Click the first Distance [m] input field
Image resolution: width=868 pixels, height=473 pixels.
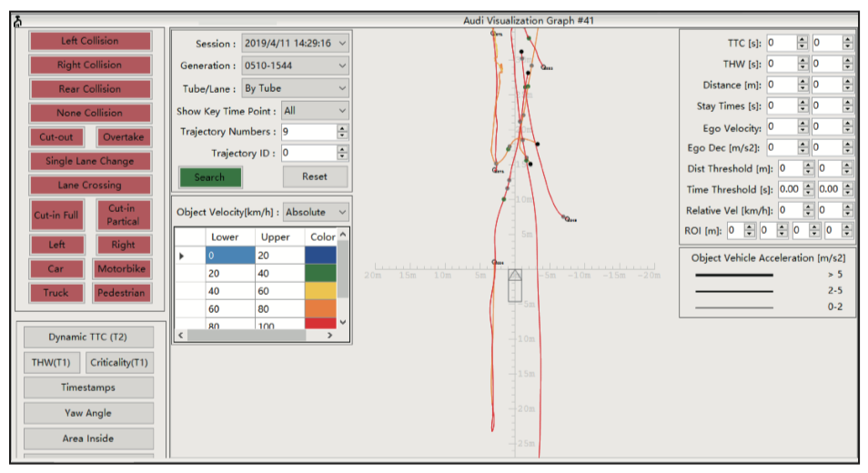point(782,85)
